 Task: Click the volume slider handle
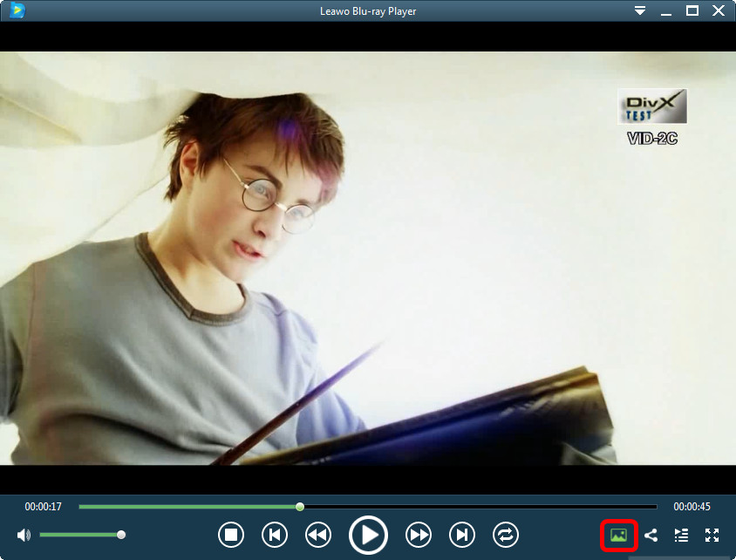click(x=121, y=535)
